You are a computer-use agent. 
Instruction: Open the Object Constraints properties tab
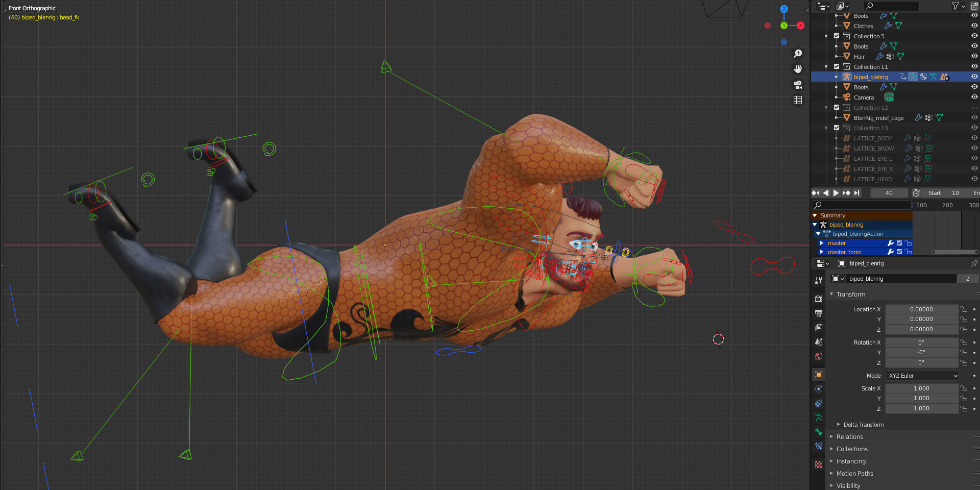tap(819, 403)
